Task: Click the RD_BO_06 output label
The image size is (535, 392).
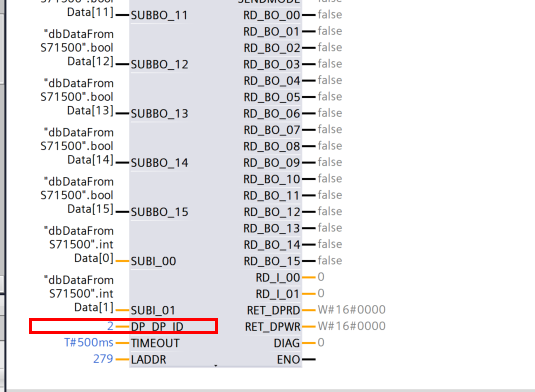Action: [x=272, y=114]
